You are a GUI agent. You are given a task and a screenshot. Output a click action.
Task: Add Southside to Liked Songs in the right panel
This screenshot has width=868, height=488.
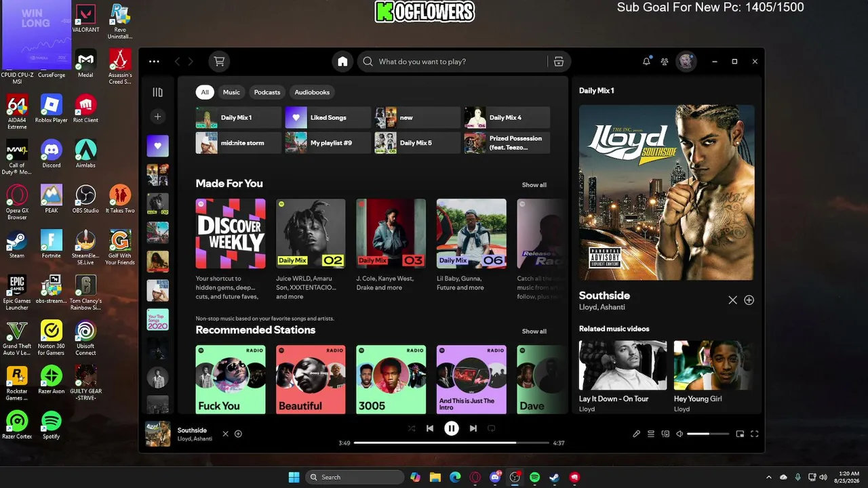[x=749, y=300]
